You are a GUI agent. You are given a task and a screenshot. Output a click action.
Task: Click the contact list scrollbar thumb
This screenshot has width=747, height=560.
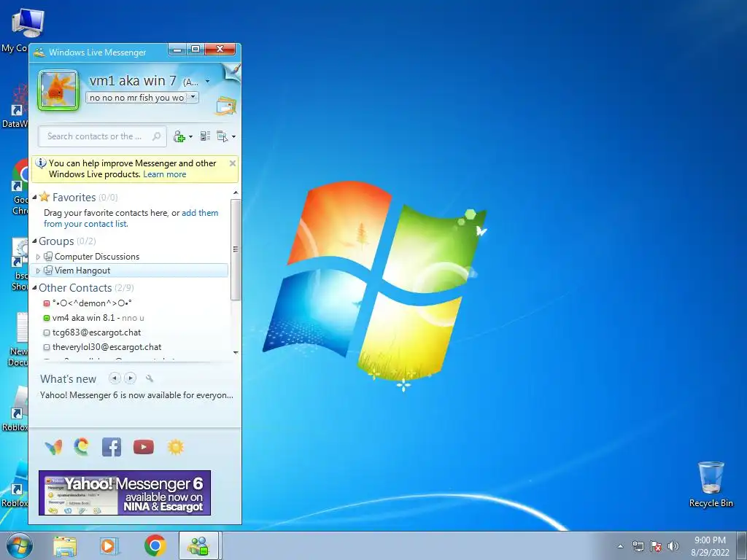click(236, 249)
